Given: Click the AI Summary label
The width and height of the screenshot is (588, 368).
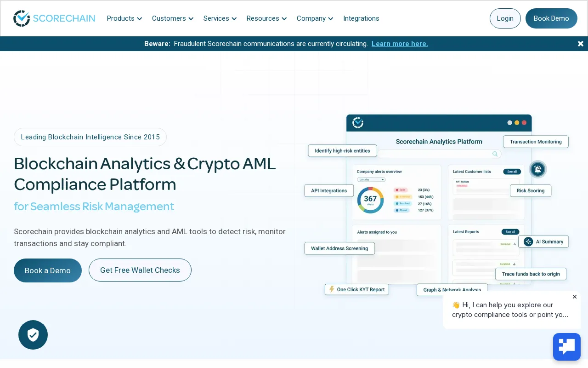Looking at the screenshot, I should 543,241.
